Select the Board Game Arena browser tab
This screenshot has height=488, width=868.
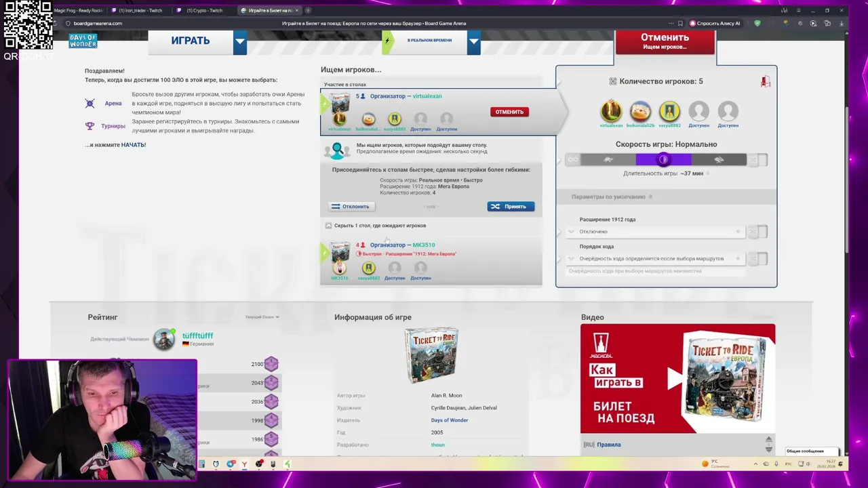[269, 10]
